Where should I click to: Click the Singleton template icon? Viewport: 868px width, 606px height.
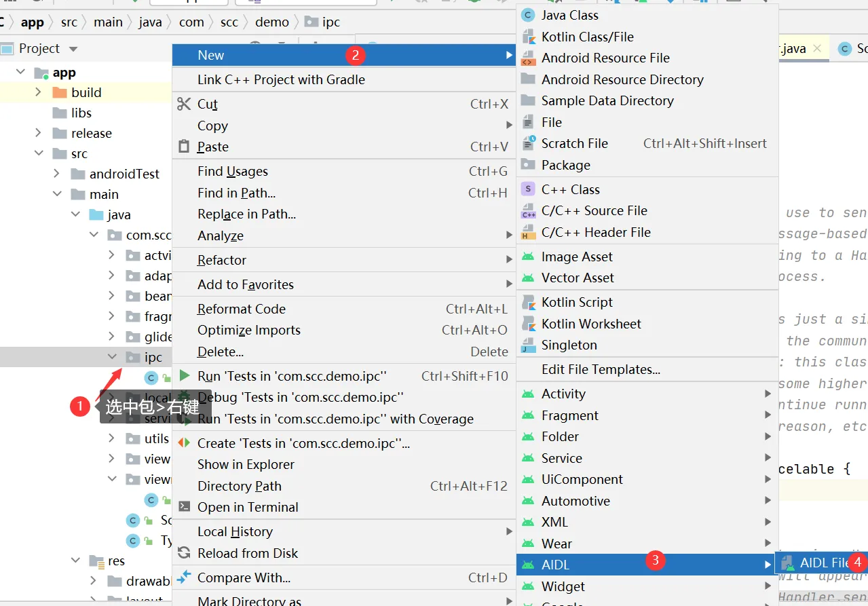coord(528,345)
